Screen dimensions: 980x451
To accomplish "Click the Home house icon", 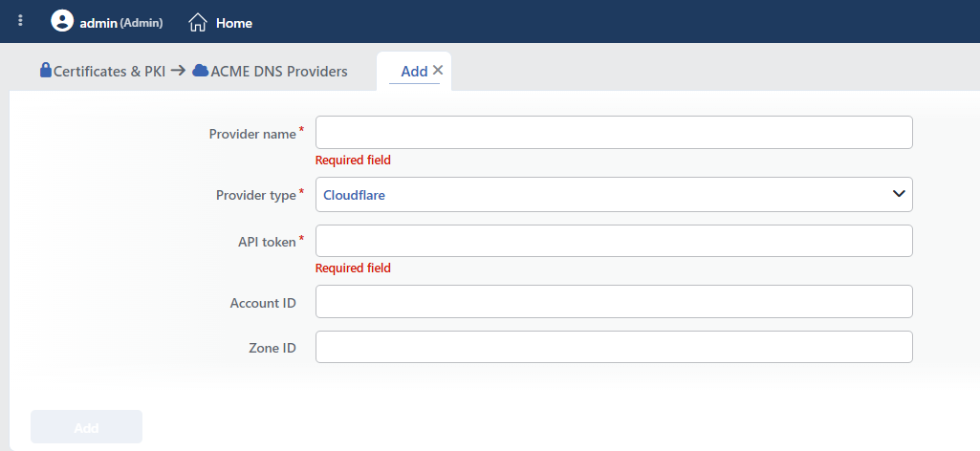I will (198, 23).
